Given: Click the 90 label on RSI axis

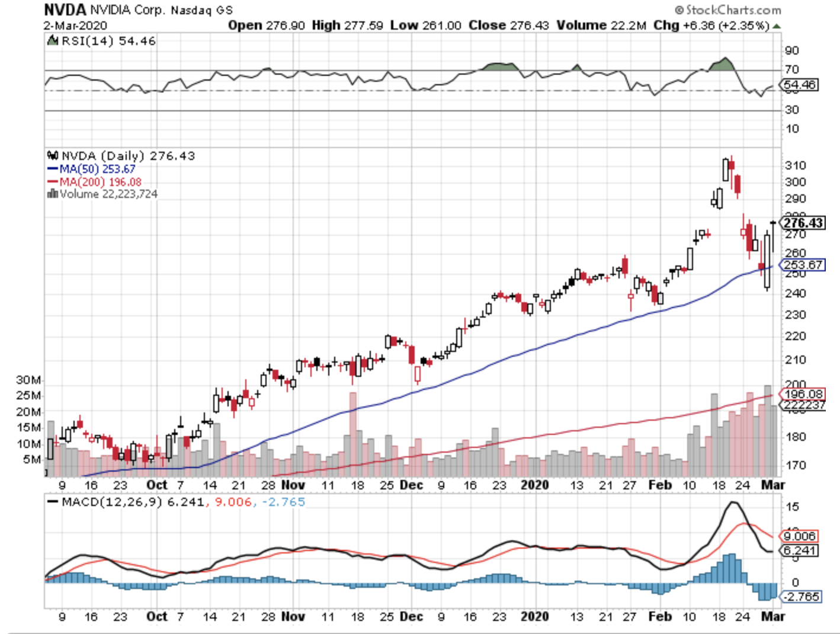Looking at the screenshot, I should [792, 51].
